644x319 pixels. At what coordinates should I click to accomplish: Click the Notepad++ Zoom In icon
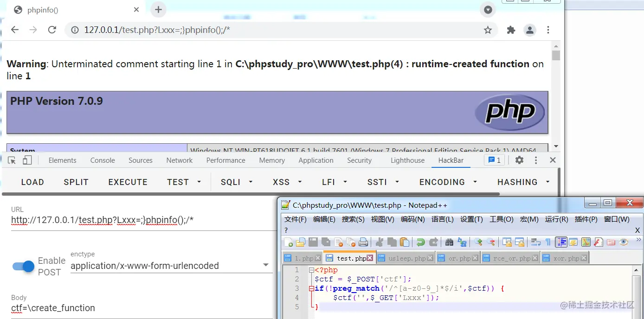tap(478, 242)
